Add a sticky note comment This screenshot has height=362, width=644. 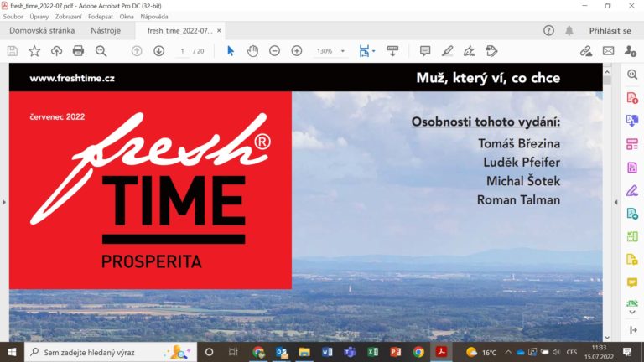(425, 51)
